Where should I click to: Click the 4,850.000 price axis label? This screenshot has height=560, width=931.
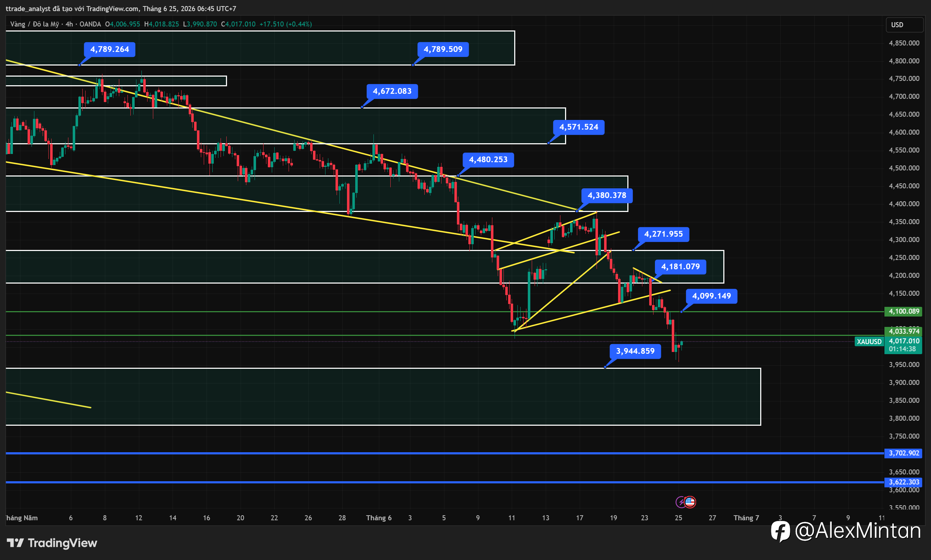coord(904,43)
